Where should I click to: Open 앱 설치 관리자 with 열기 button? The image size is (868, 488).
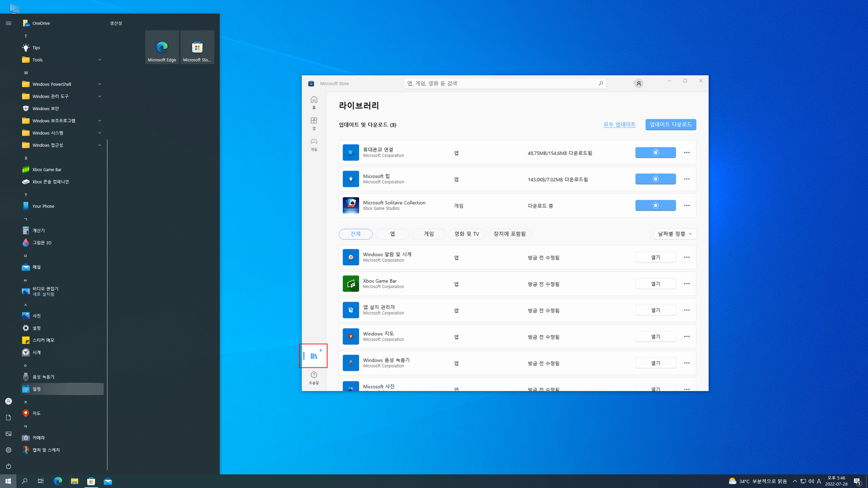click(655, 310)
